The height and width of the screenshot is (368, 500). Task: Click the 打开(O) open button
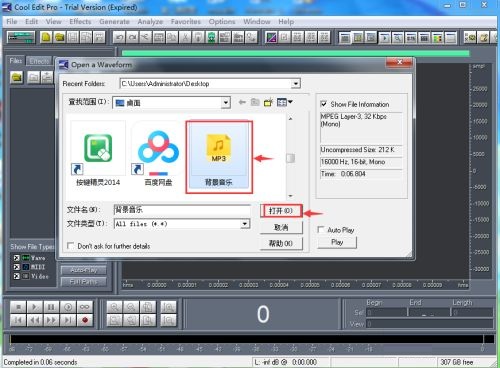coord(281,211)
